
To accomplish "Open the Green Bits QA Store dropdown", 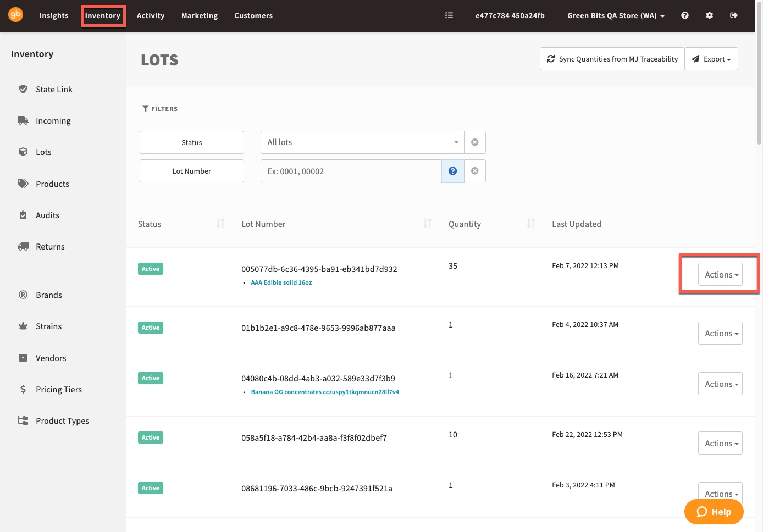I will [616, 15].
